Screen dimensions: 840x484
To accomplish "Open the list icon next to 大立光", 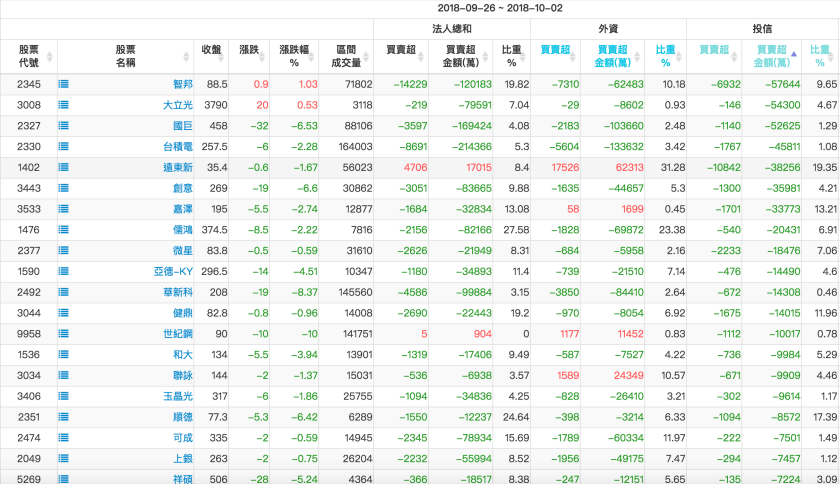I will coord(64,105).
